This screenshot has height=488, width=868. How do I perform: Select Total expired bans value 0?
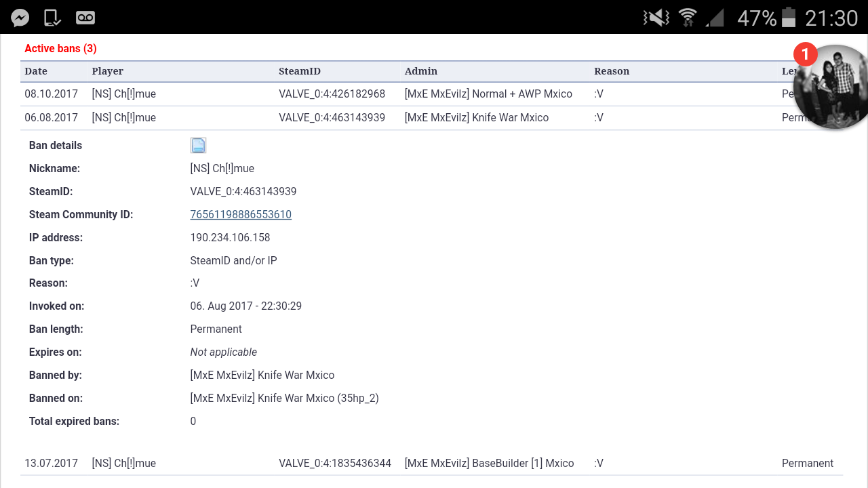(x=193, y=421)
